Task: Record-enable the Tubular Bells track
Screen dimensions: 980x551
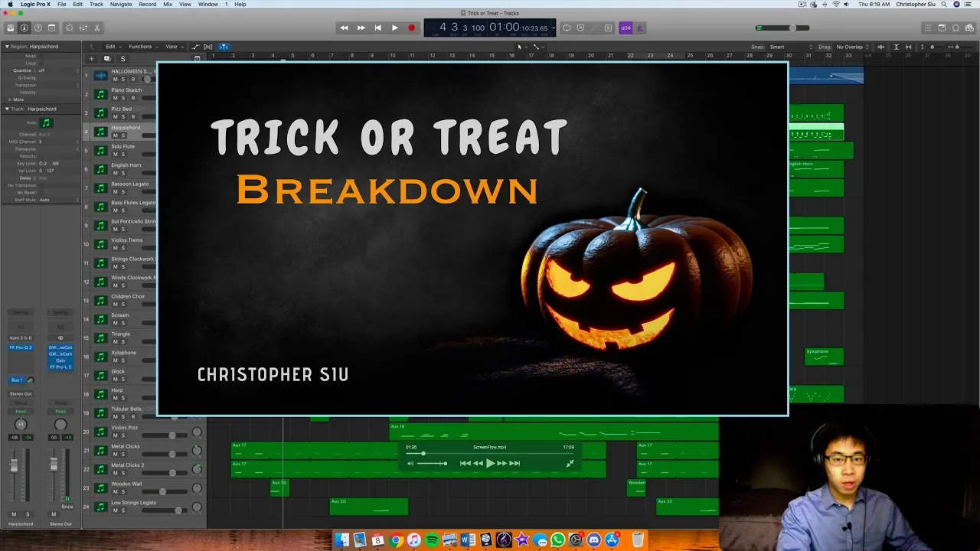Action: click(132, 417)
